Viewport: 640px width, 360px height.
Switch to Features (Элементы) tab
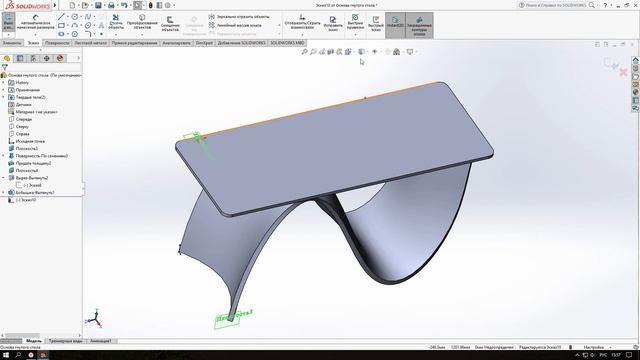pyautogui.click(x=12, y=43)
